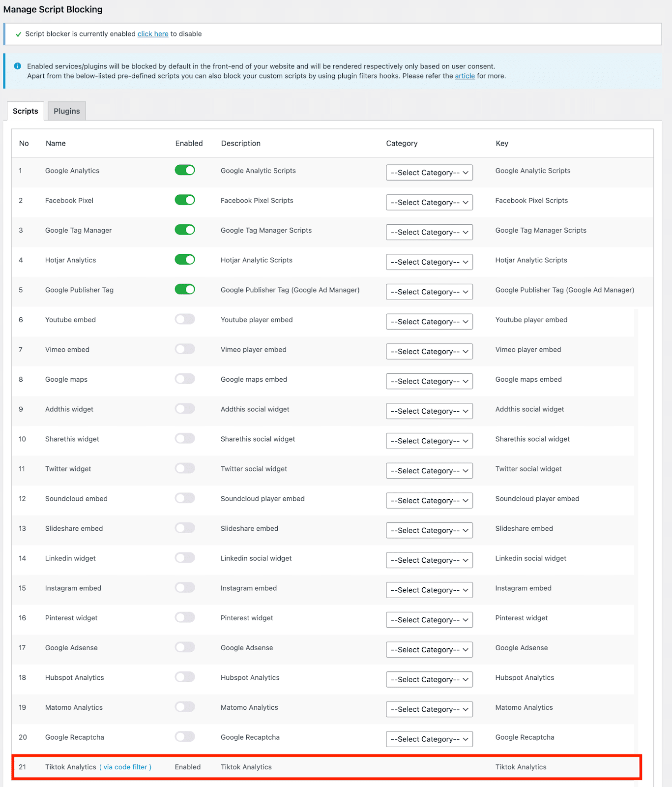
Task: Click the 'via code filter' link for Tiktok
Action: click(x=125, y=767)
